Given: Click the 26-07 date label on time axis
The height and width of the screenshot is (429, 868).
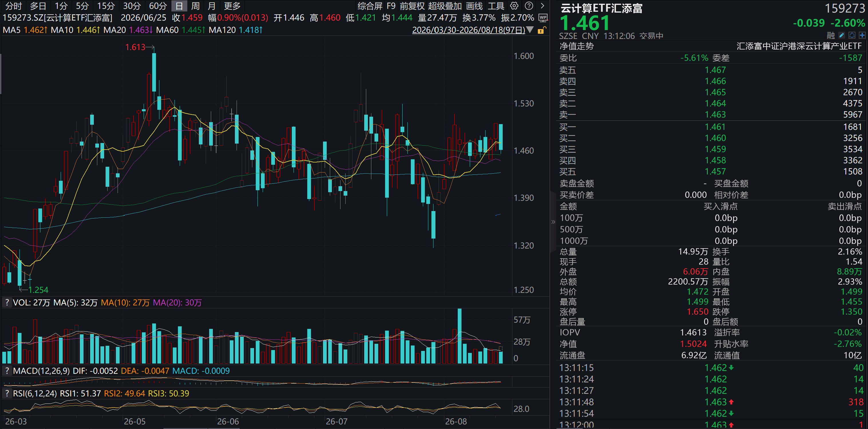Looking at the screenshot, I should [x=336, y=421].
